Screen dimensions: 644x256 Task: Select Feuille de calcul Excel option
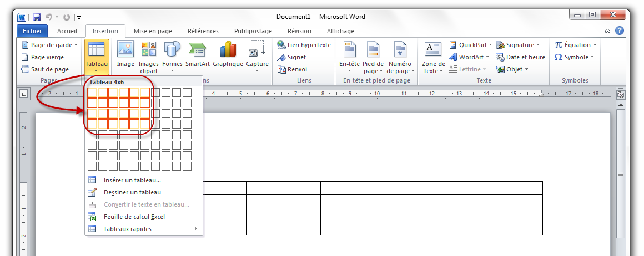[134, 217]
